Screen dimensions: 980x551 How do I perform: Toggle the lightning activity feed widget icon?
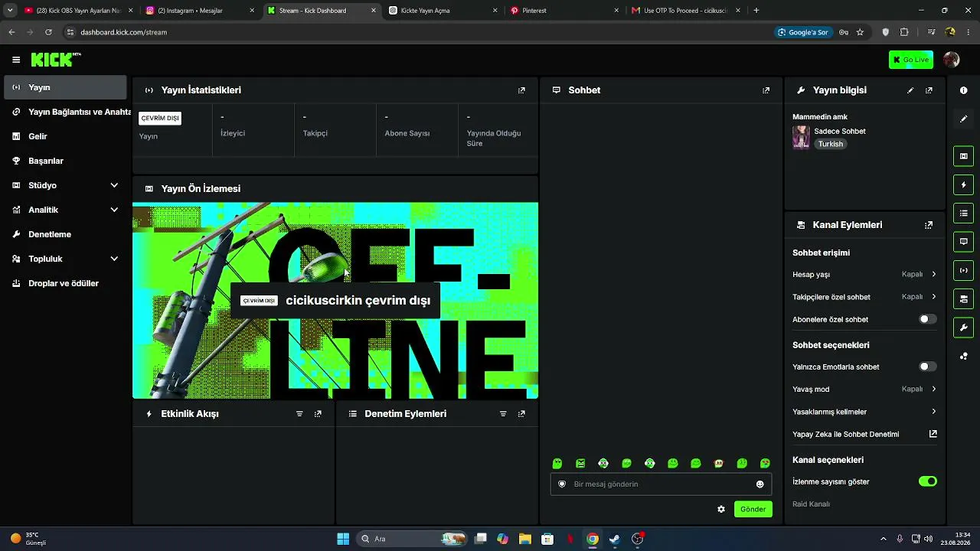(963, 185)
